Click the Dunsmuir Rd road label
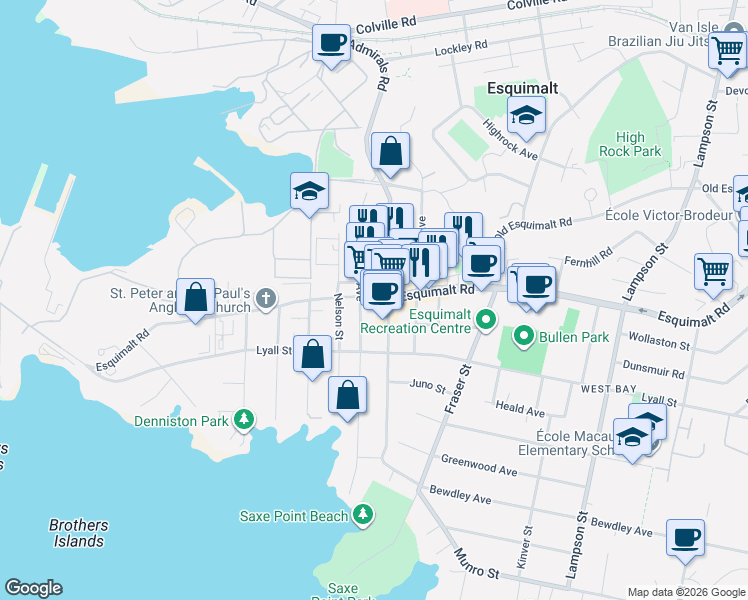Image resolution: width=748 pixels, height=600 pixels. (654, 370)
